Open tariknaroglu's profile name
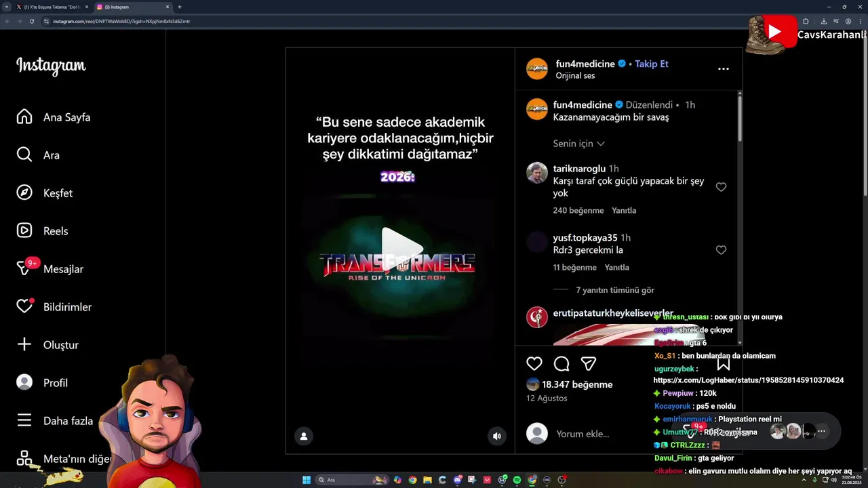The image size is (868, 488). pyautogui.click(x=579, y=169)
